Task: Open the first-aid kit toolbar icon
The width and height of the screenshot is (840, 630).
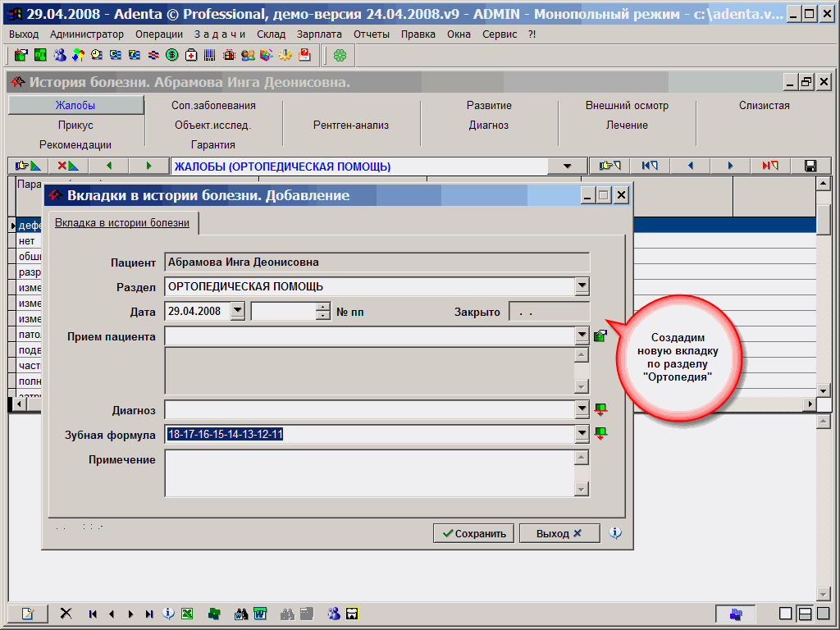Action: click(191, 55)
